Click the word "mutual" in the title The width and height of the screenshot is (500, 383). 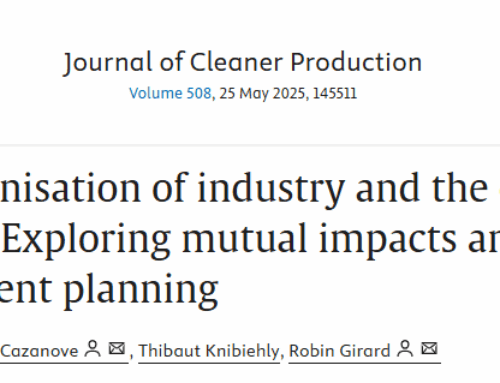245,238
